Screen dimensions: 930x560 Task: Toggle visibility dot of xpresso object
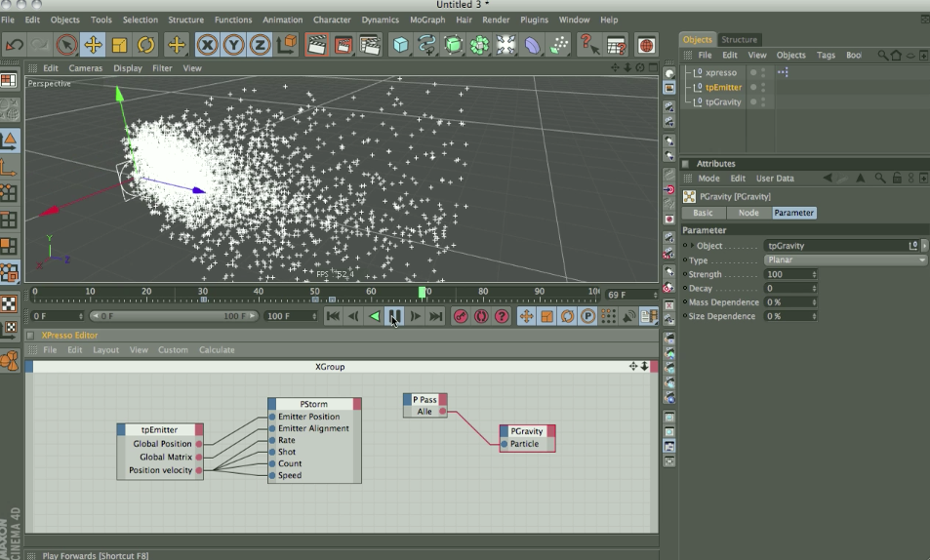tap(753, 72)
